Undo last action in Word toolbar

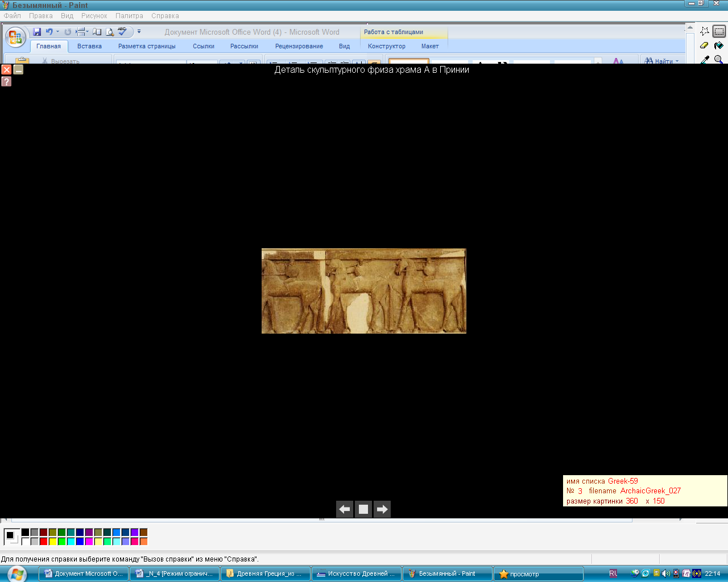(49, 32)
